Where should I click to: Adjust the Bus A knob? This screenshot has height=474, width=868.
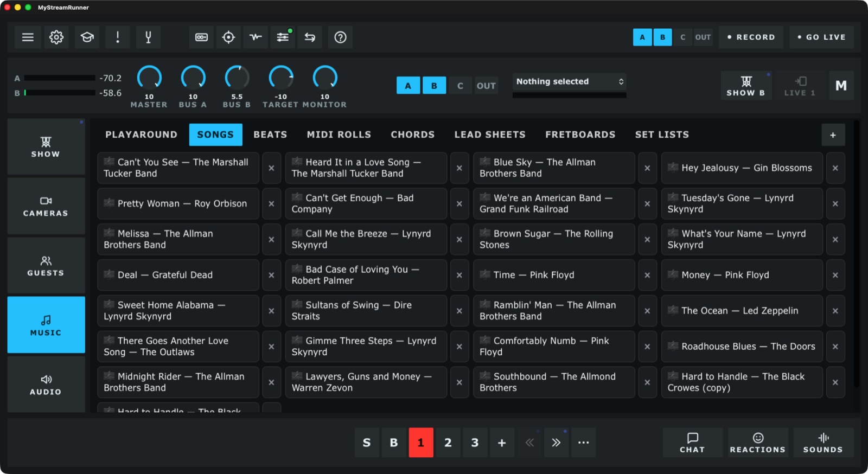pos(193,78)
